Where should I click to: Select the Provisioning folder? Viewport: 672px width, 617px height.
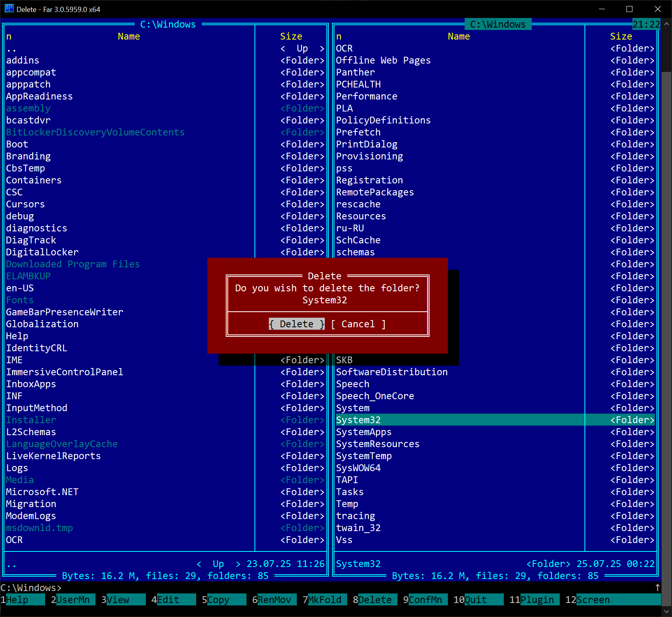495,156
